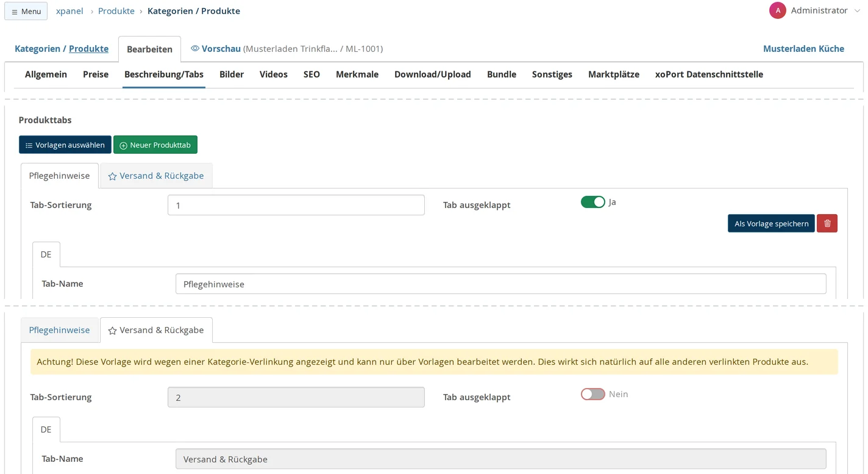Select the Bearbeiten tab
This screenshot has width=868, height=474.
[x=149, y=49]
